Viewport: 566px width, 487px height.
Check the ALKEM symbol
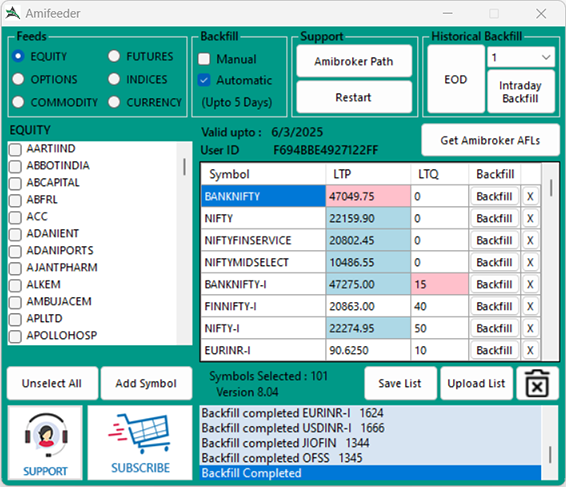[15, 285]
